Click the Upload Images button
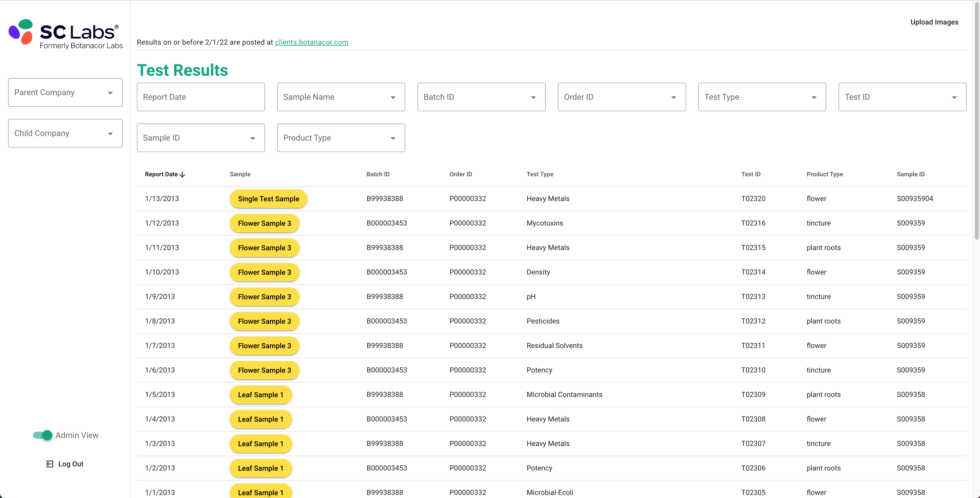 point(934,22)
